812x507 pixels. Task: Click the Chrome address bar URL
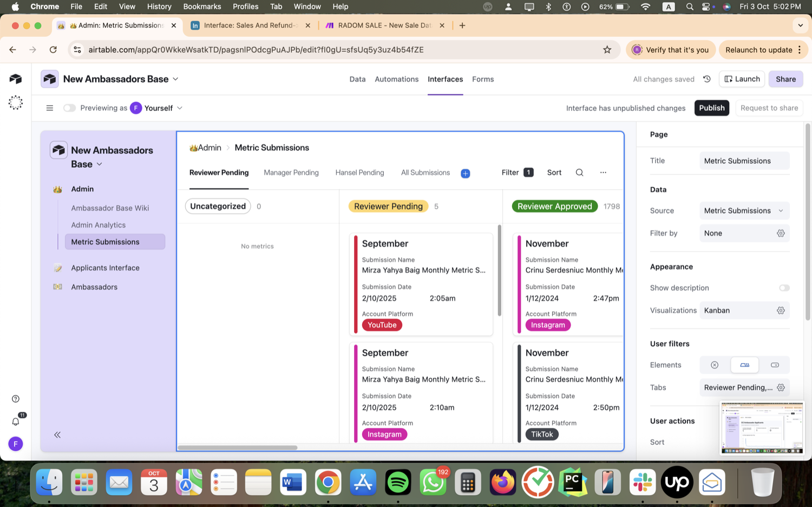coord(256,50)
